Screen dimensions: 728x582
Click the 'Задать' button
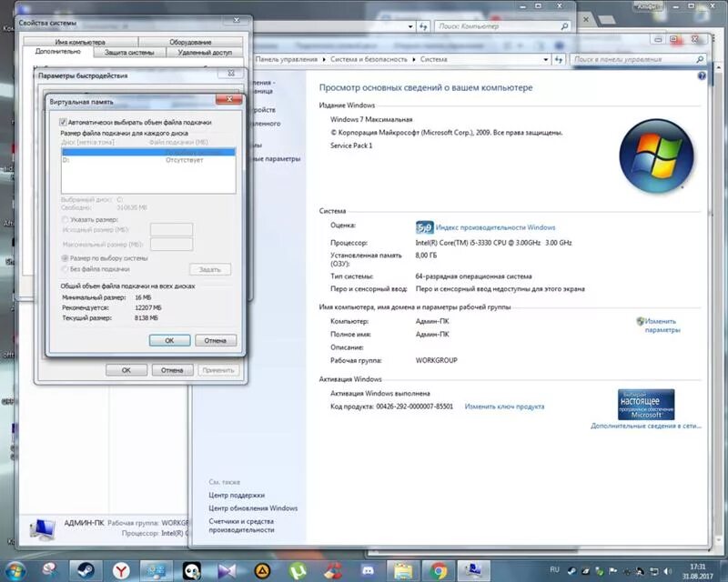[x=210, y=269]
